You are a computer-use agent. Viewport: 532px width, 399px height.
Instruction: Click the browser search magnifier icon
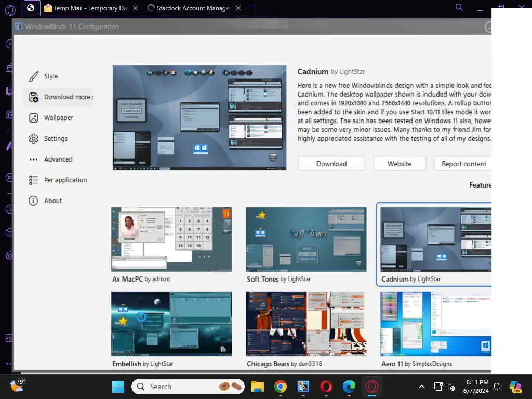tap(459, 7)
